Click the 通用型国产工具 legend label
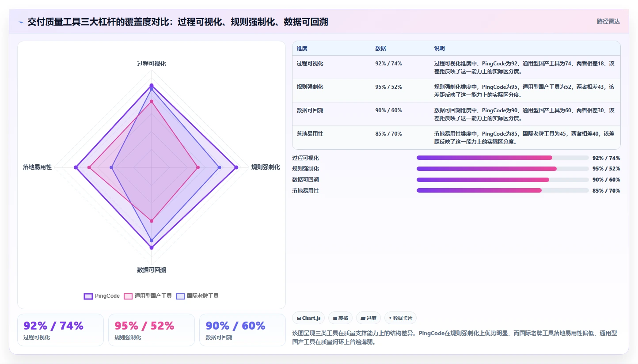 point(153,296)
